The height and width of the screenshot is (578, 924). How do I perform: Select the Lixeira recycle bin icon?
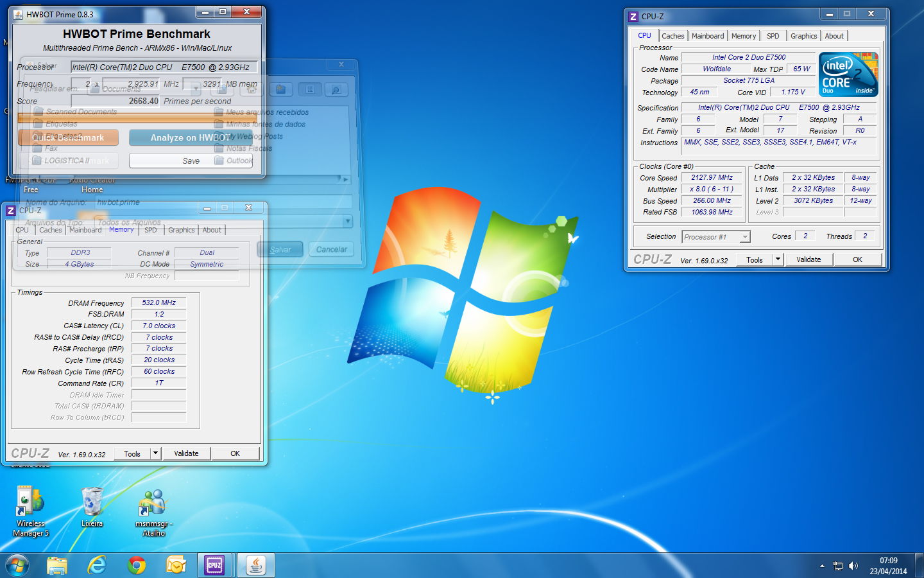(x=92, y=507)
